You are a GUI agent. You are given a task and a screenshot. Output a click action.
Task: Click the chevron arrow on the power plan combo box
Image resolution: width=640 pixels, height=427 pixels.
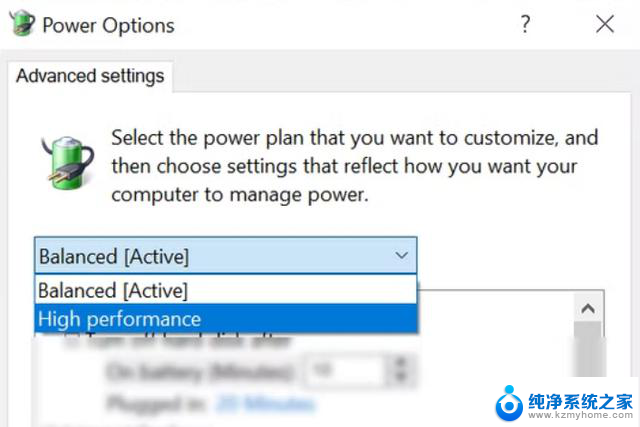point(402,256)
